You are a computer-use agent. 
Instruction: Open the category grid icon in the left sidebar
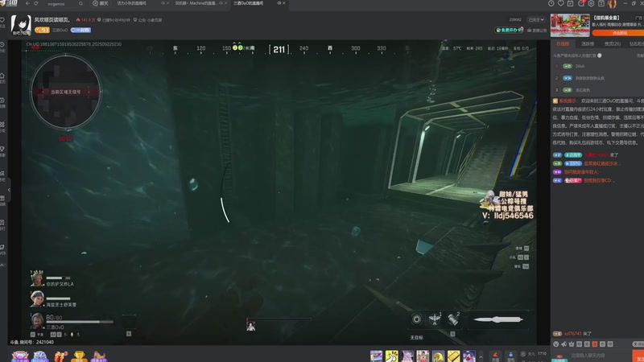coord(2,126)
